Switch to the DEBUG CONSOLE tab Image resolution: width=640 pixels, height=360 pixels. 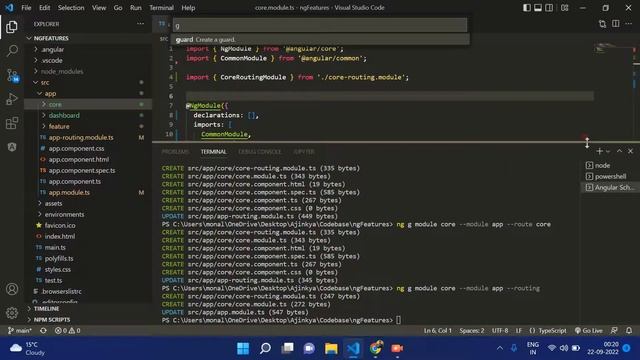point(260,151)
